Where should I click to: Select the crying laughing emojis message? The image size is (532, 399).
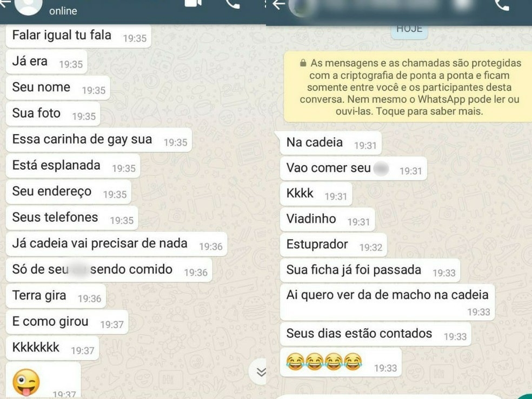pos(341,362)
